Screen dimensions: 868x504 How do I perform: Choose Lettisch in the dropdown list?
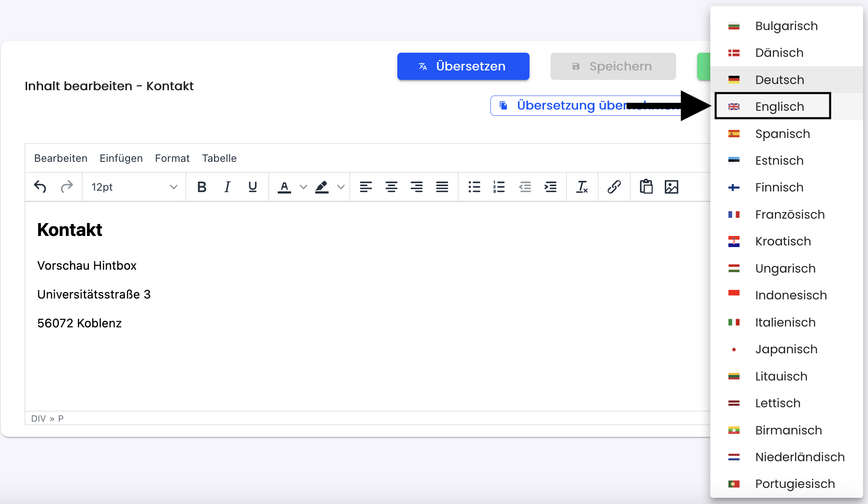pyautogui.click(x=786, y=403)
